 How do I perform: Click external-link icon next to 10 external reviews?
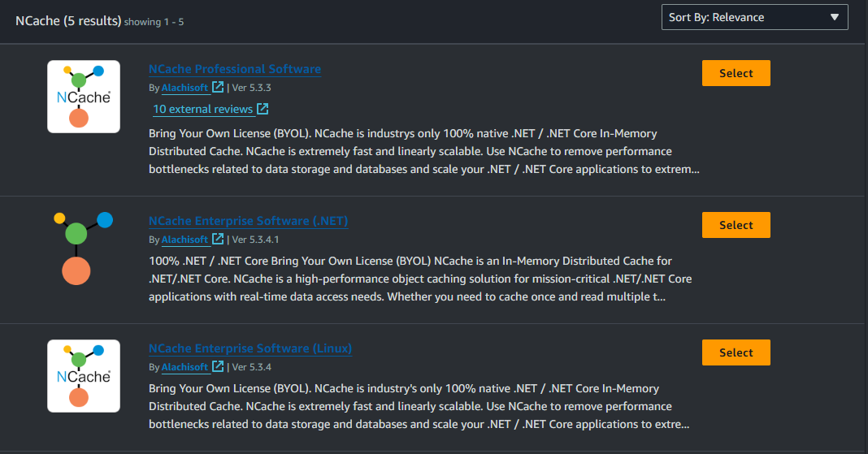pos(263,109)
